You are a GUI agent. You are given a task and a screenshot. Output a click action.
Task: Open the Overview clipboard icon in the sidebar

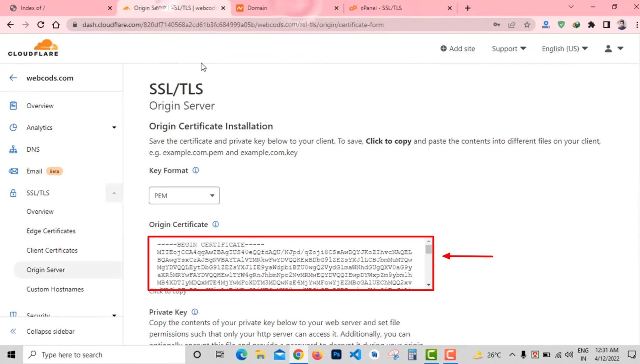(13, 106)
